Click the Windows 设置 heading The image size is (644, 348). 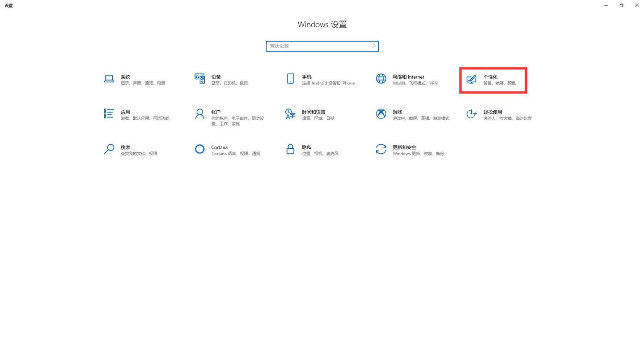pos(322,25)
